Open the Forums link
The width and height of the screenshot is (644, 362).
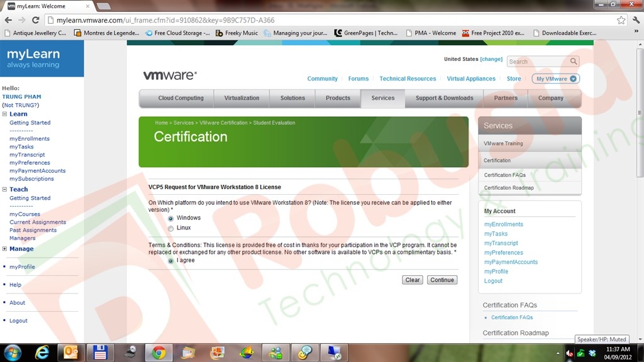(x=358, y=79)
